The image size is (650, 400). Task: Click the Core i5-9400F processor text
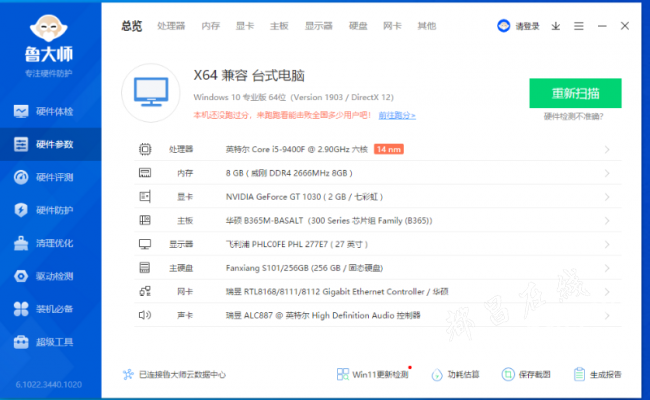pyautogui.click(x=297, y=149)
